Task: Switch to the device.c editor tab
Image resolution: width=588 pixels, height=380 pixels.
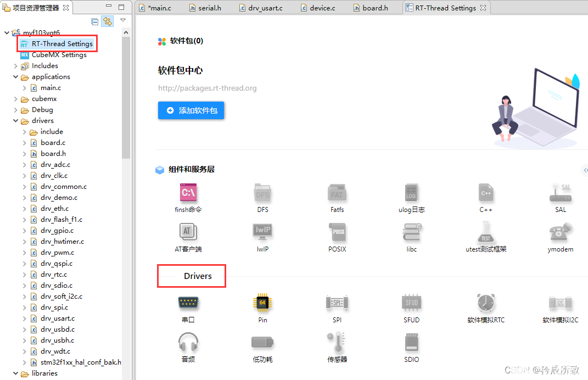Action: 318,8
